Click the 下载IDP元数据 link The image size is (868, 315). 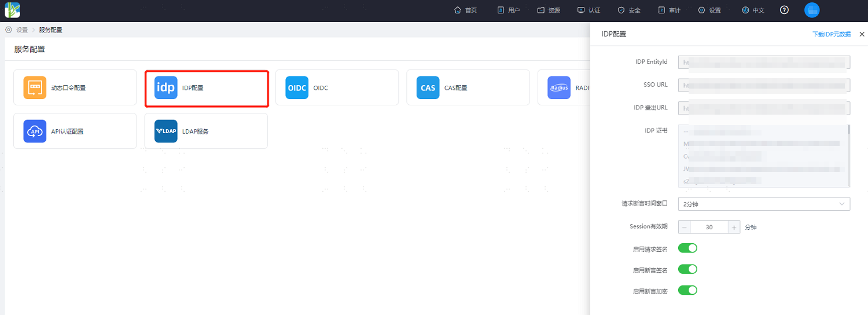pyautogui.click(x=832, y=34)
